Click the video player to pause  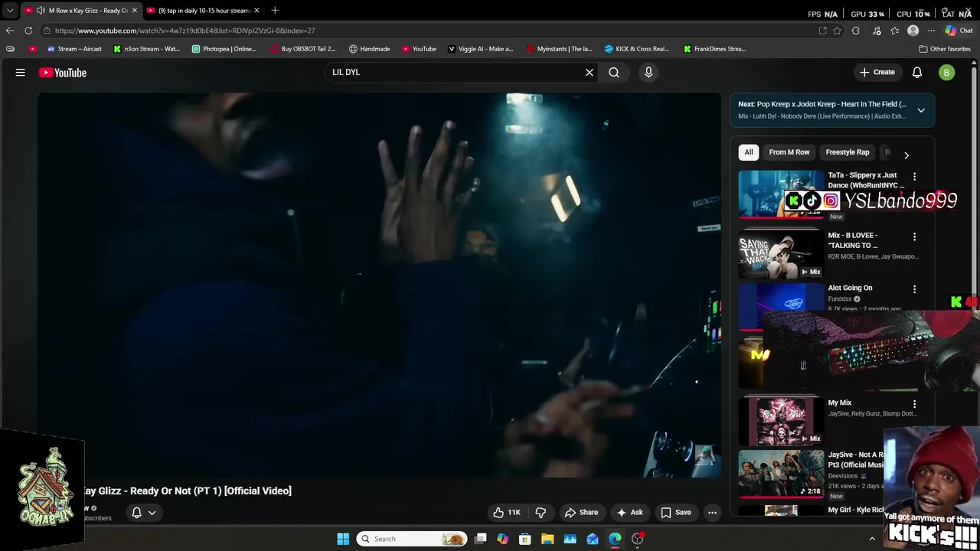(379, 285)
